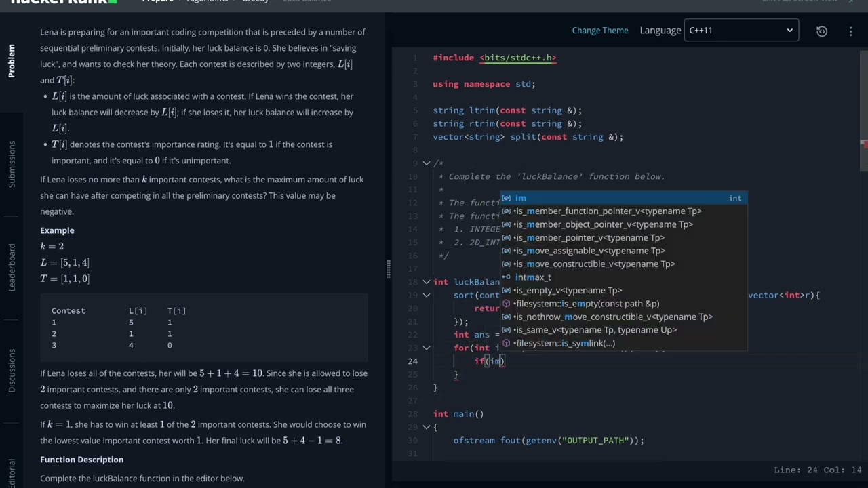Choose is_member_object_pointer_v suggestion
The width and height of the screenshot is (868, 488).
623,224
